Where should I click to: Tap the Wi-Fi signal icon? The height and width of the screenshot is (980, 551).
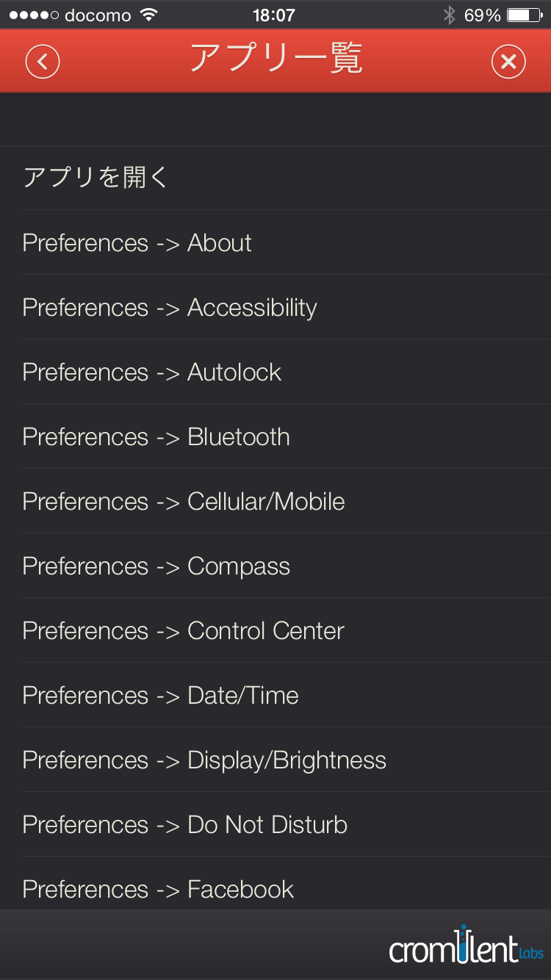point(149,15)
